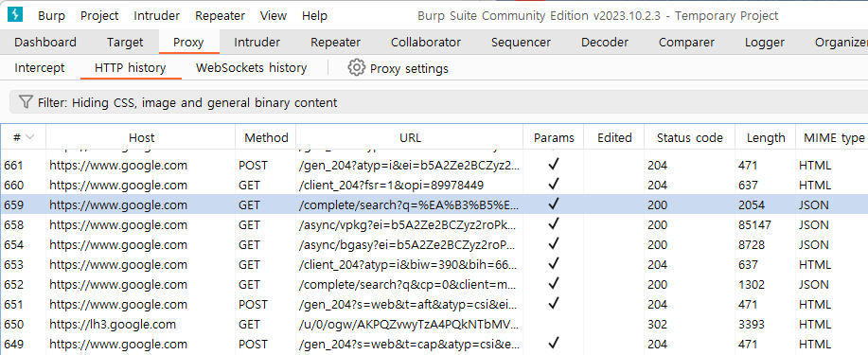Screen dimensions: 868x355
Task: Open the Decoder tab
Action: click(x=605, y=42)
